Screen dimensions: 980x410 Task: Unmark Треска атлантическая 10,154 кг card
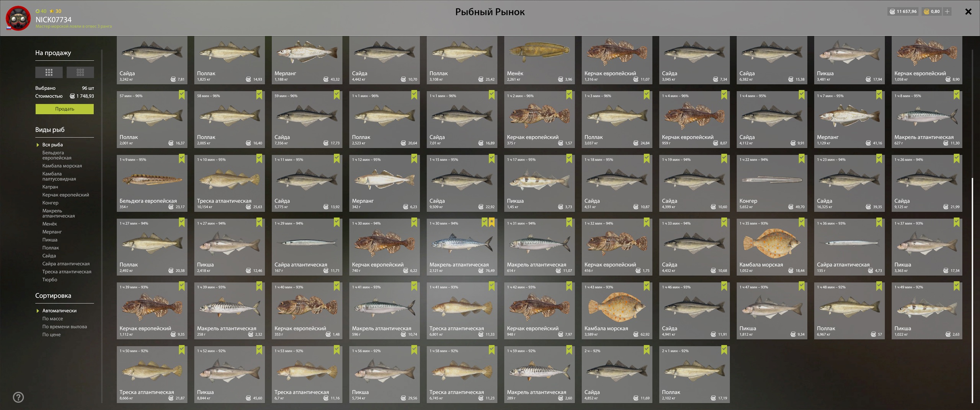(x=259, y=159)
